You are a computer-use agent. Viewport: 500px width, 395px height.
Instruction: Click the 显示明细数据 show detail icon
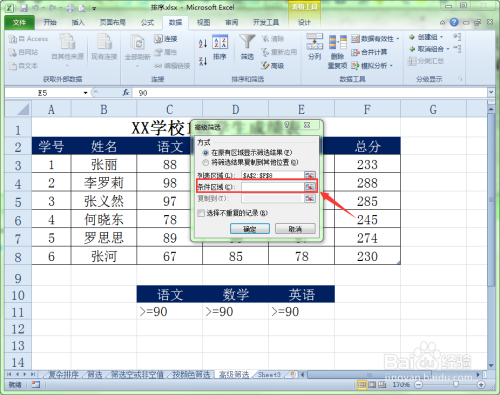click(457, 37)
